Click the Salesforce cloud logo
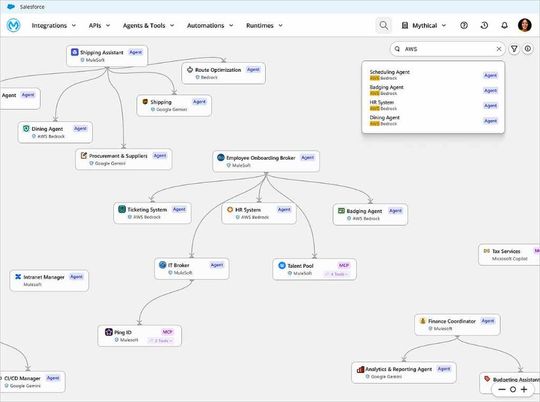 click(x=11, y=7)
